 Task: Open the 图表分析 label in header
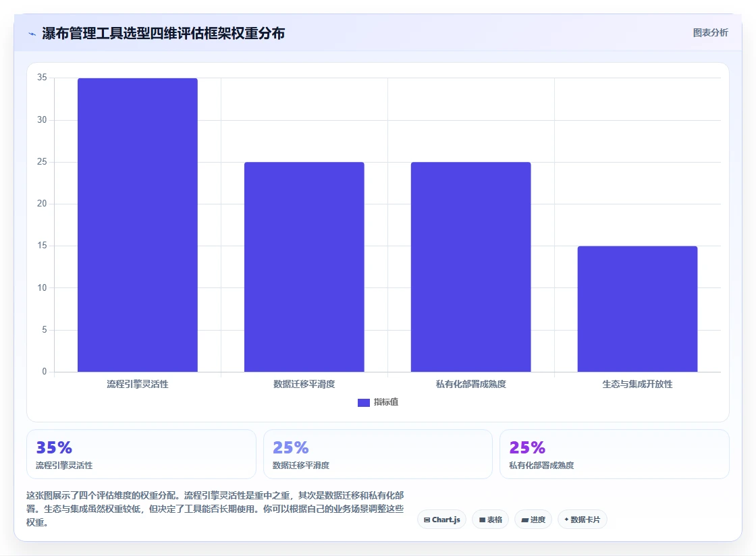click(710, 33)
